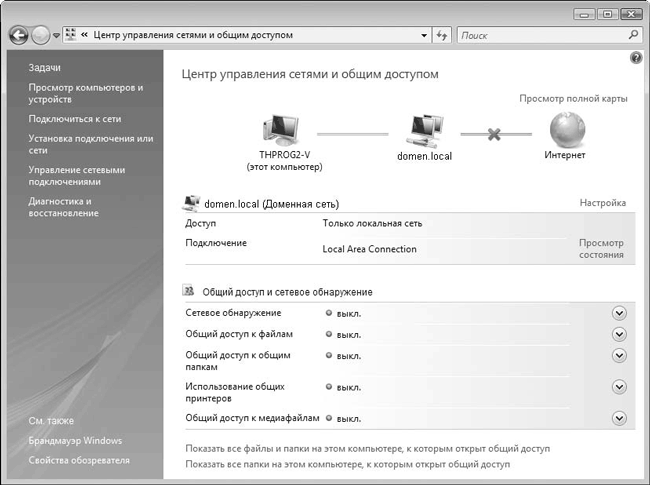This screenshot has height=485, width=650.
Task: Click the Настройка link for domen.local
Action: [x=602, y=203]
